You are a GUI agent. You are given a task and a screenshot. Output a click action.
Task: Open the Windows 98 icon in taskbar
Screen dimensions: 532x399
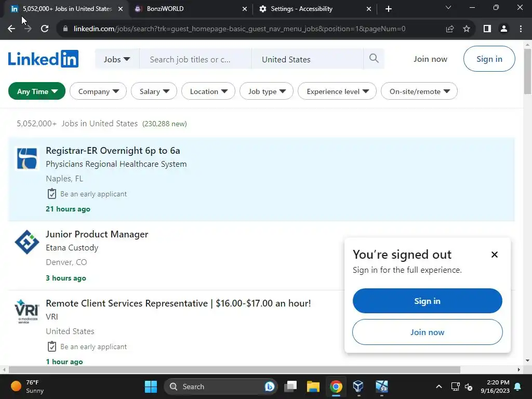tap(382, 387)
